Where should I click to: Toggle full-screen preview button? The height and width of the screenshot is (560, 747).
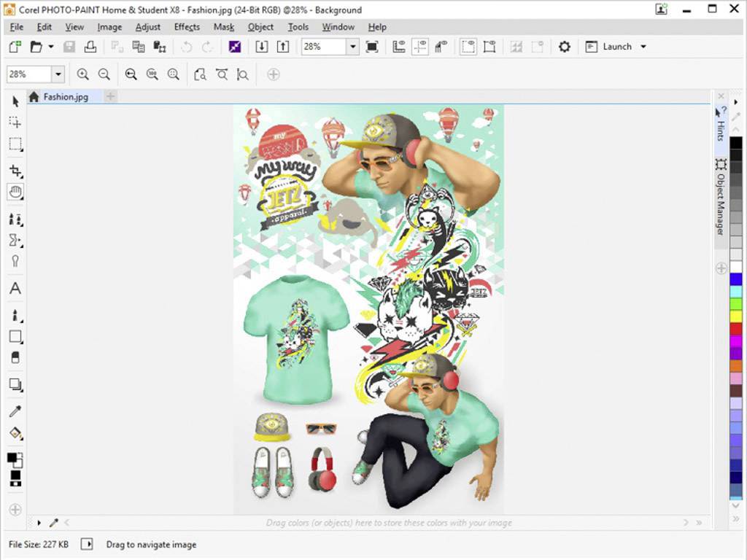click(x=372, y=47)
